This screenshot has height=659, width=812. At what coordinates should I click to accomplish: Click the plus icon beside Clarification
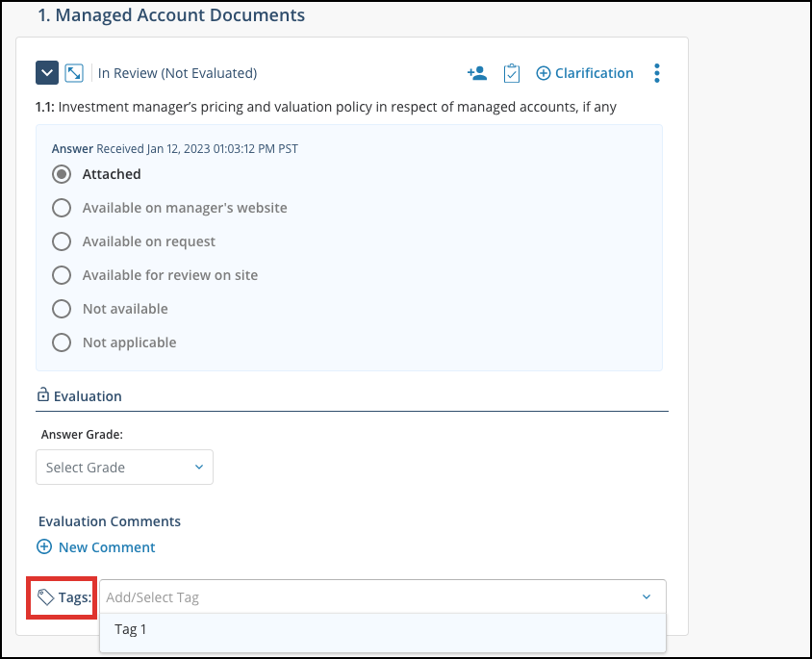pyautogui.click(x=544, y=73)
